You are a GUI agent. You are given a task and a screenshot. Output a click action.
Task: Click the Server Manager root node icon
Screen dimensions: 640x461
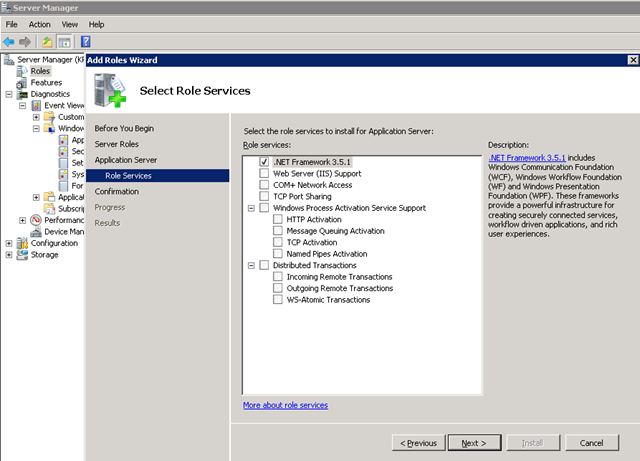coord(9,60)
